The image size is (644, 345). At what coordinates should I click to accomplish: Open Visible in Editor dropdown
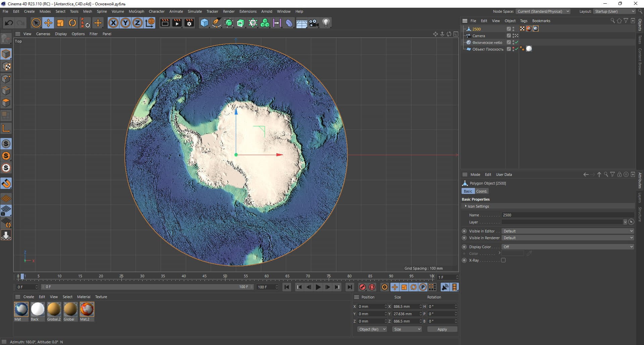point(568,231)
